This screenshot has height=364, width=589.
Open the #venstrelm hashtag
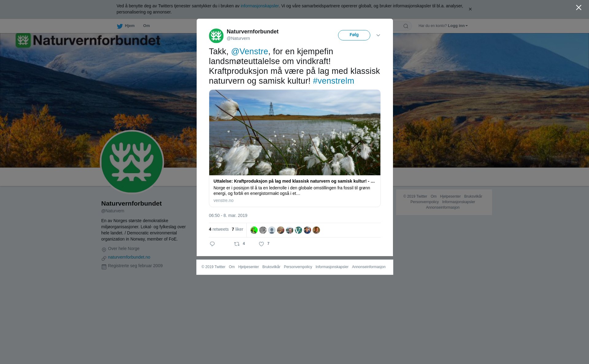point(333,81)
